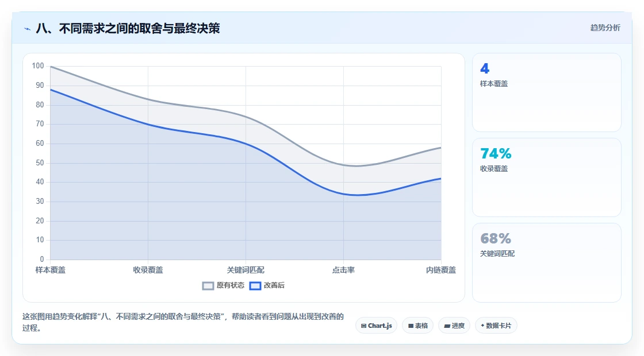Click the gray 原有状态 legend color box

point(208,286)
